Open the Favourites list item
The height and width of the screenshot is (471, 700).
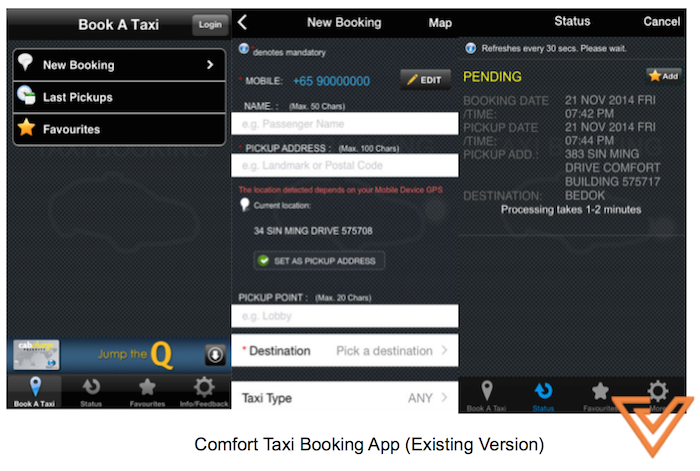119,129
